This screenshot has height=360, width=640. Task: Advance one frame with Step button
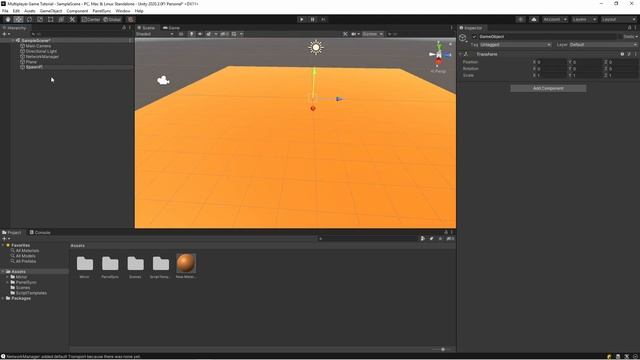point(323,19)
